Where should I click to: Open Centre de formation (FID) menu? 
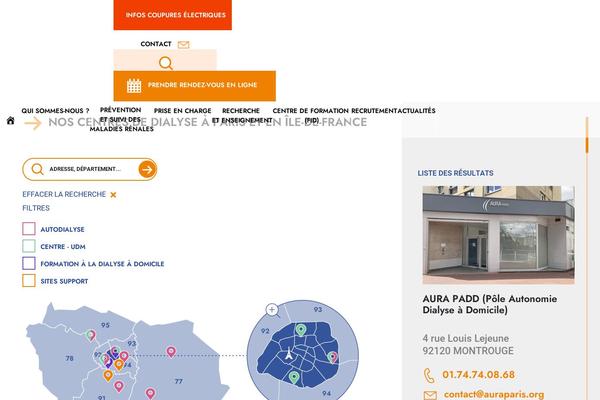(311, 115)
